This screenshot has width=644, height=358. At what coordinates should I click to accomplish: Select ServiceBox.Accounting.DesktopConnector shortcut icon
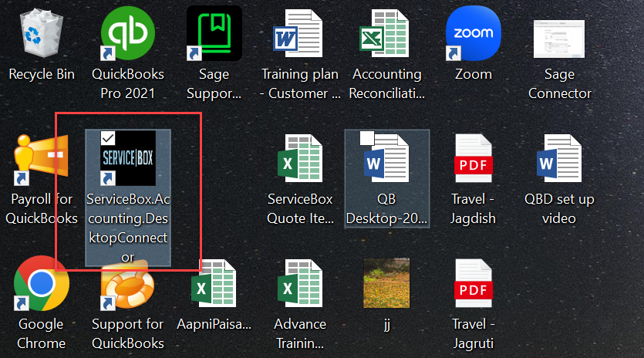(128, 158)
